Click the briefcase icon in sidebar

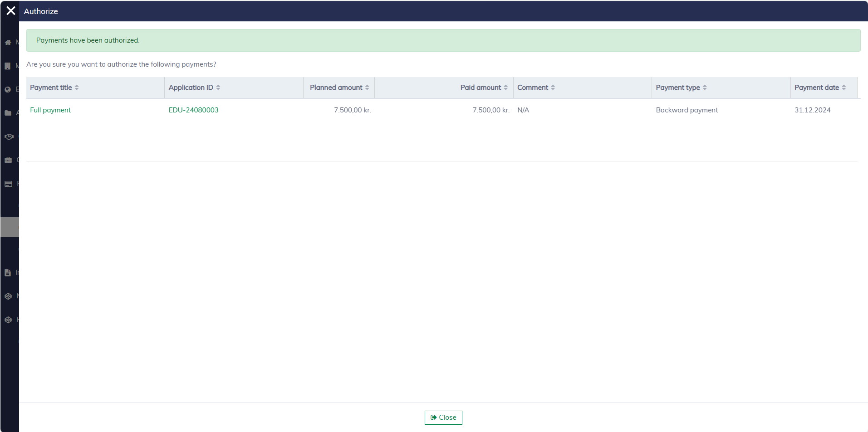pos(8,160)
